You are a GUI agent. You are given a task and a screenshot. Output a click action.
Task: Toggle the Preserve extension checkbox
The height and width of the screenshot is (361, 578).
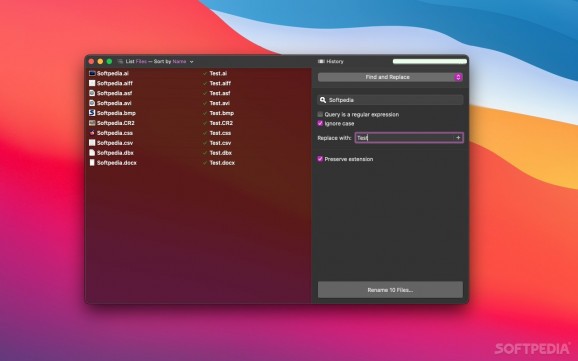click(x=320, y=159)
